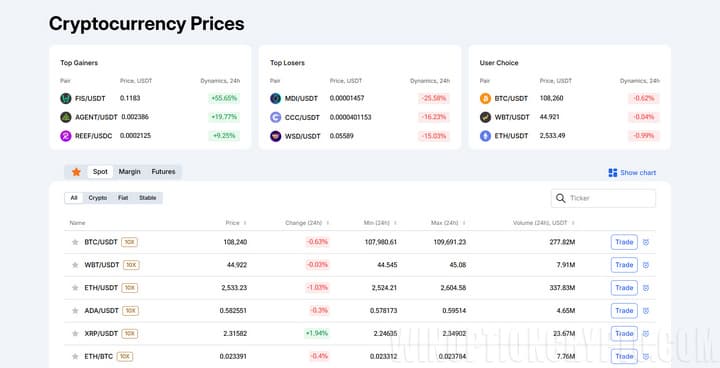Click Trade button for XRP/USDT
The height and width of the screenshot is (368, 720).
click(x=624, y=334)
